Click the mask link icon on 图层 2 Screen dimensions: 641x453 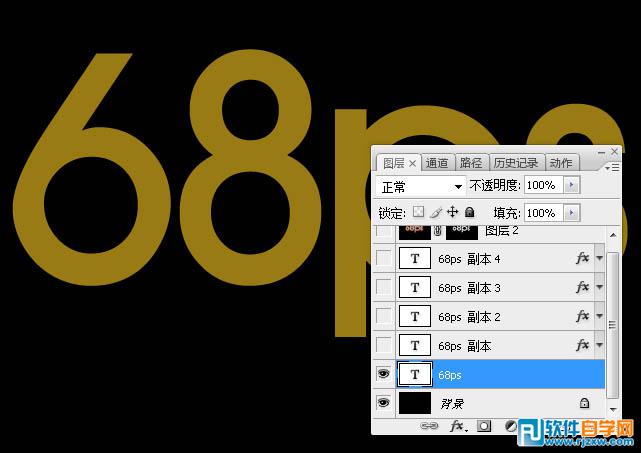pyautogui.click(x=438, y=231)
